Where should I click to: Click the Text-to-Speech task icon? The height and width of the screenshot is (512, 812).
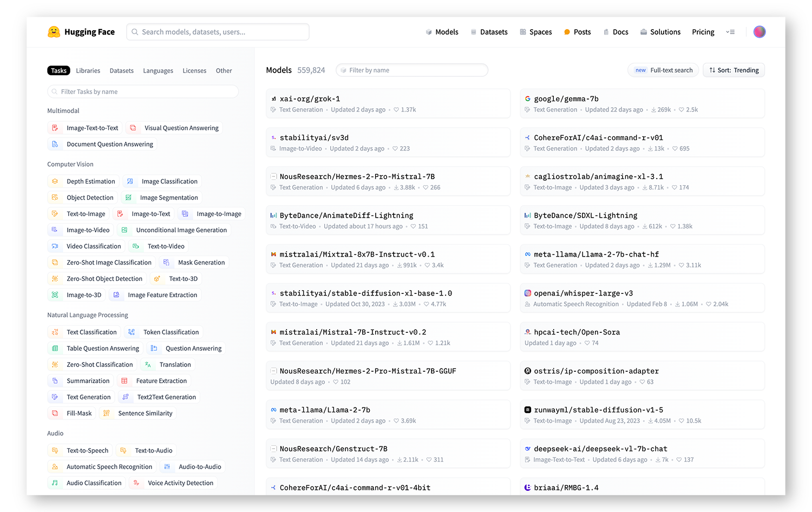pos(55,450)
